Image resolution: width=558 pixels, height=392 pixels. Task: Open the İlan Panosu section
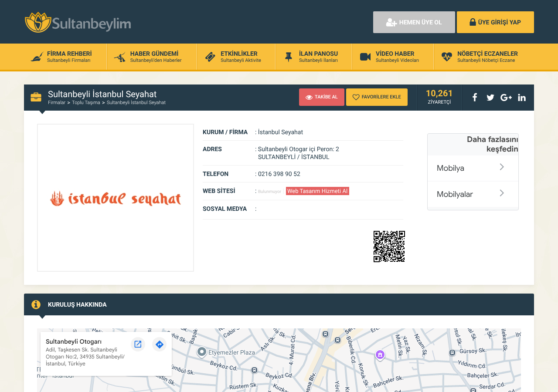(314, 57)
